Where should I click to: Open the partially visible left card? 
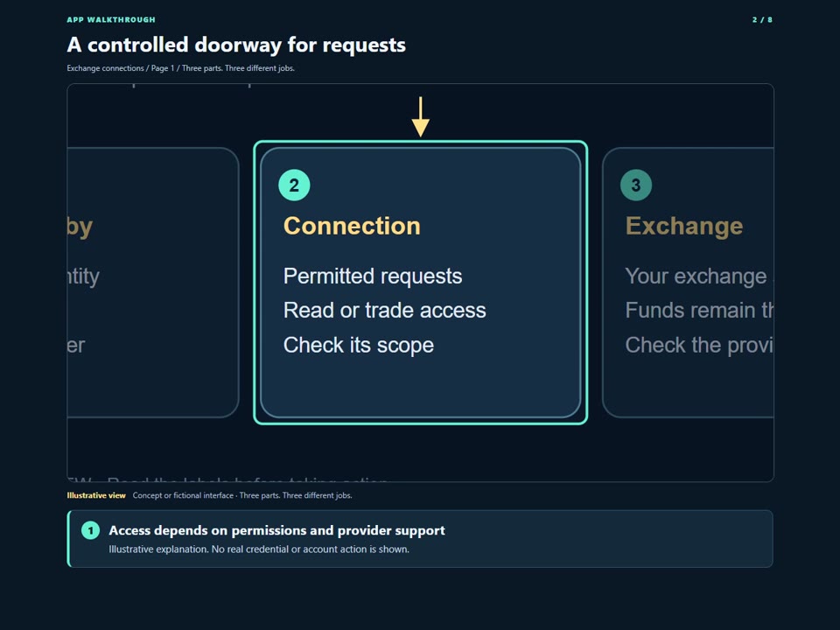click(x=153, y=283)
